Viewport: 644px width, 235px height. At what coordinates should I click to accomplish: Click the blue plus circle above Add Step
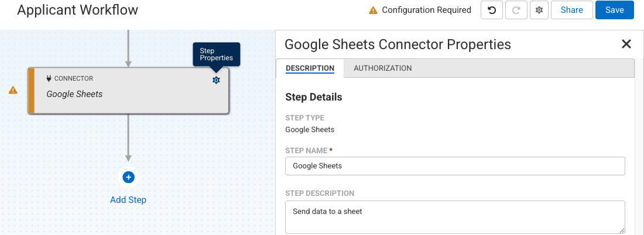[129, 177]
